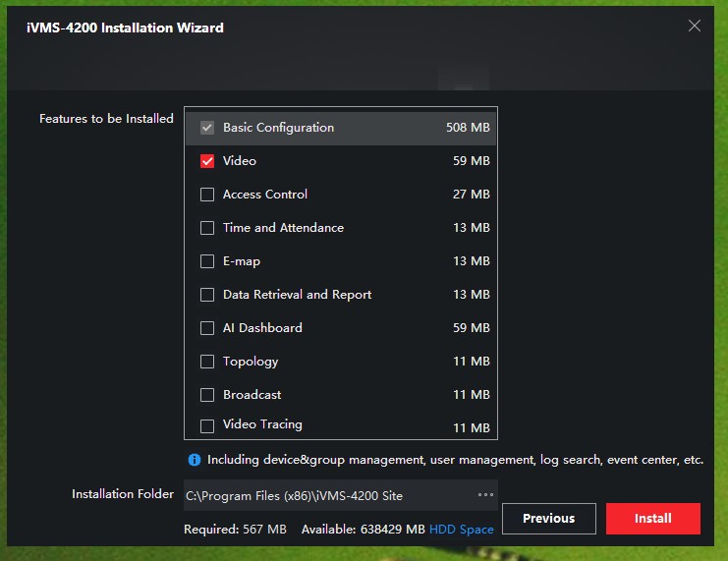Enable the Access Control checkbox
This screenshot has width=728, height=561.
207,195
